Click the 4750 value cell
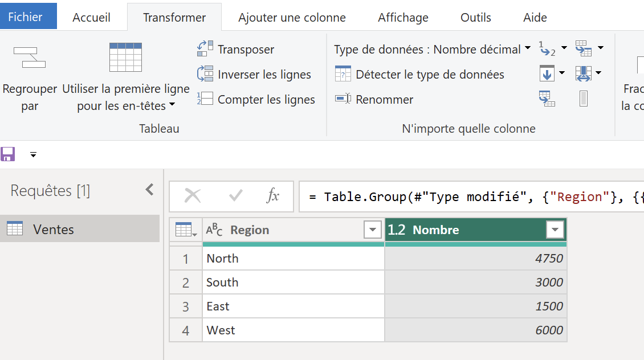This screenshot has width=644, height=360. 476,258
